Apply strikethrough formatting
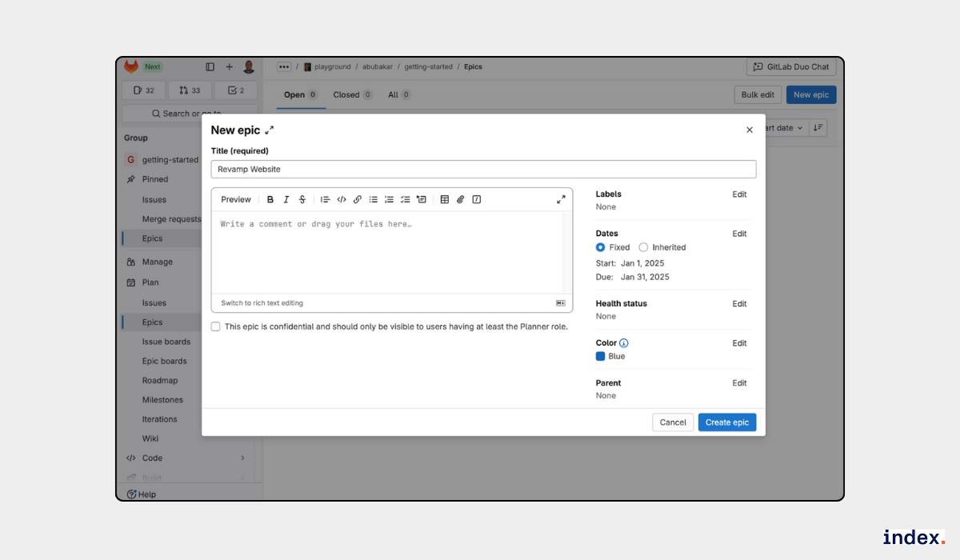This screenshot has width=960, height=560. pos(302,200)
